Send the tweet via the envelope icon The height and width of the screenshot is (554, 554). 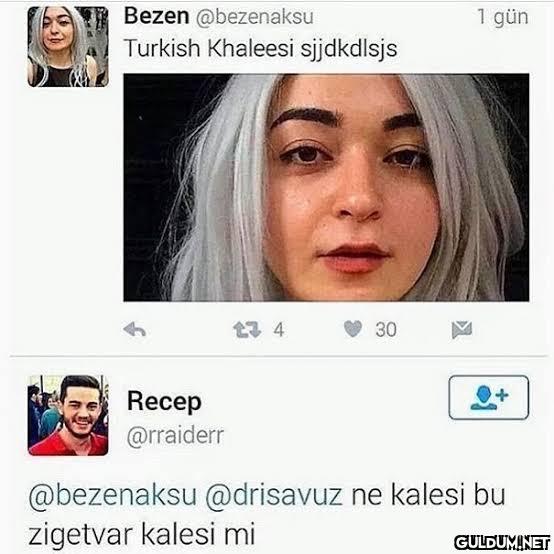click(462, 330)
